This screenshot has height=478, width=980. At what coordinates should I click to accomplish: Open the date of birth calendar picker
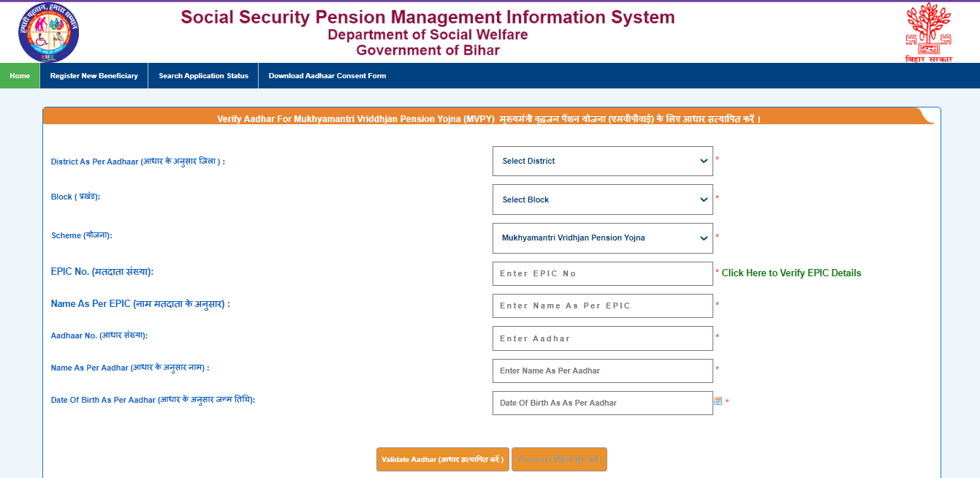(718, 401)
